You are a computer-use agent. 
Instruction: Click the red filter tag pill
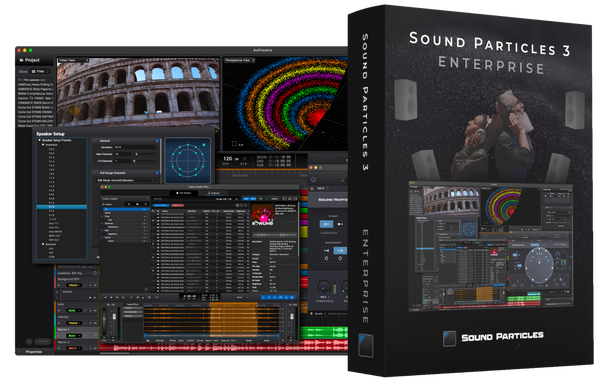(177, 205)
